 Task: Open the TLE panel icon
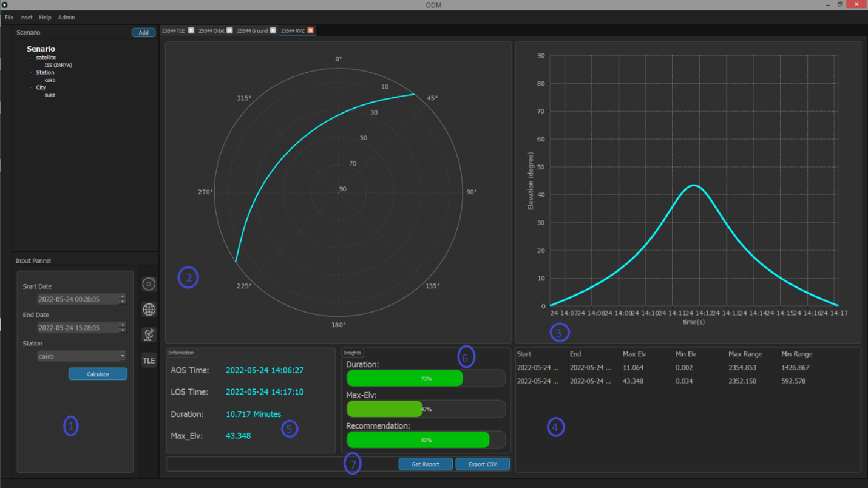point(149,360)
